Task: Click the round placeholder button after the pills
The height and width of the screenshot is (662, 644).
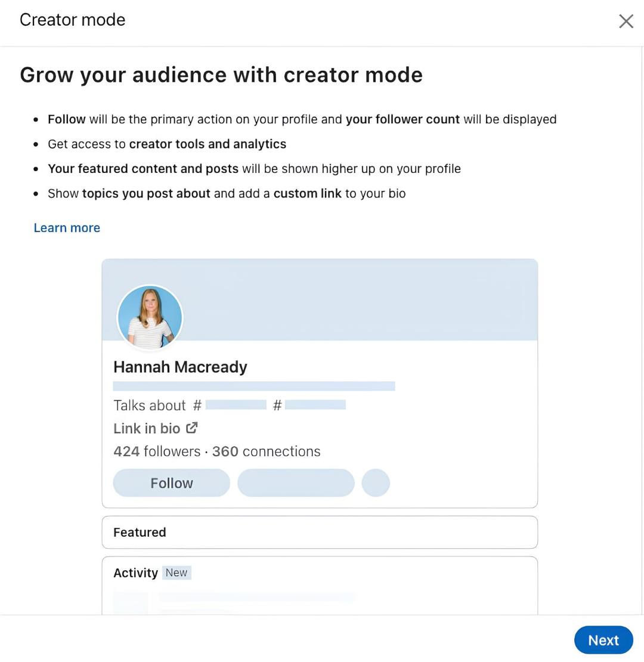Action: point(376,483)
